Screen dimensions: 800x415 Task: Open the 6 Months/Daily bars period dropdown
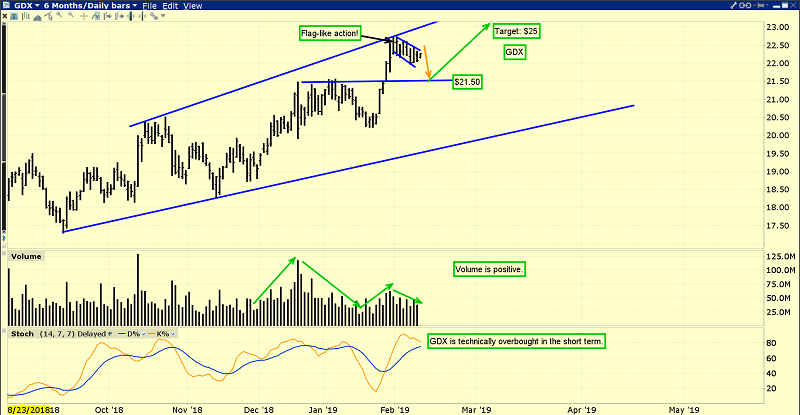pyautogui.click(x=90, y=6)
